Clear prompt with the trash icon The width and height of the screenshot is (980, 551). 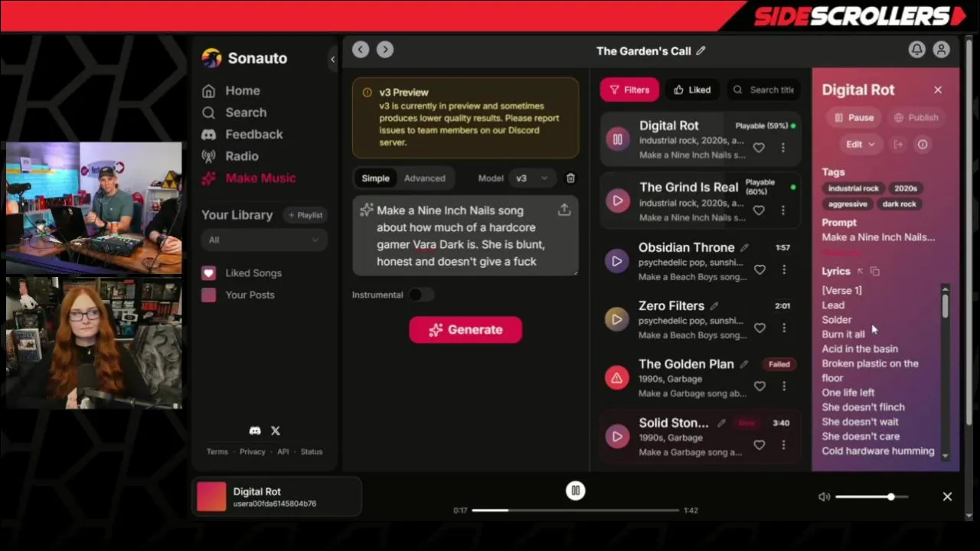click(x=570, y=178)
